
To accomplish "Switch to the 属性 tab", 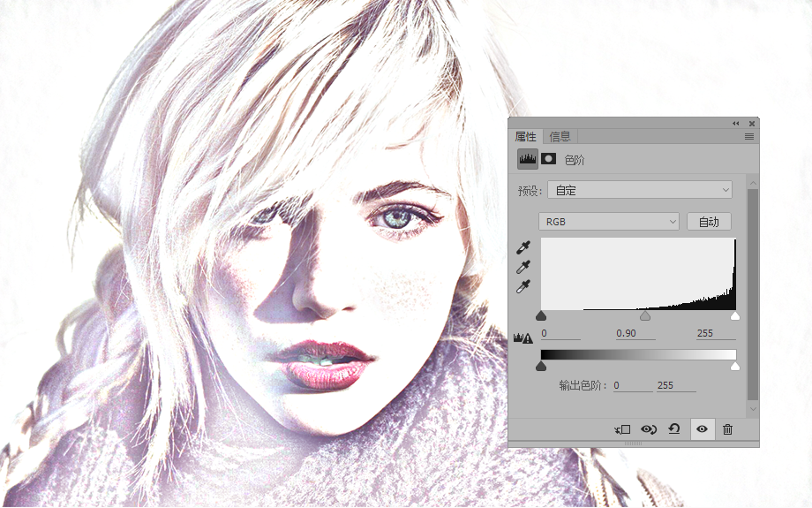I will click(526, 136).
